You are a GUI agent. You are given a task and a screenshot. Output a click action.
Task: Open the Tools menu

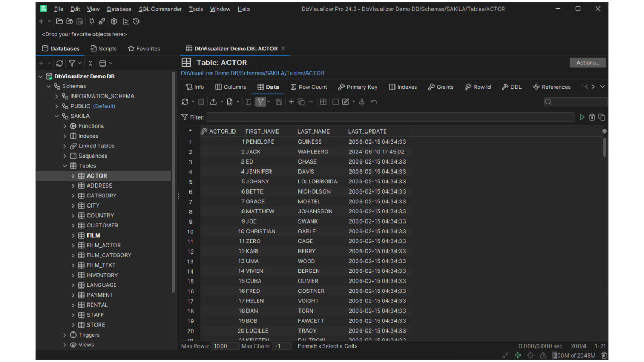tap(196, 9)
